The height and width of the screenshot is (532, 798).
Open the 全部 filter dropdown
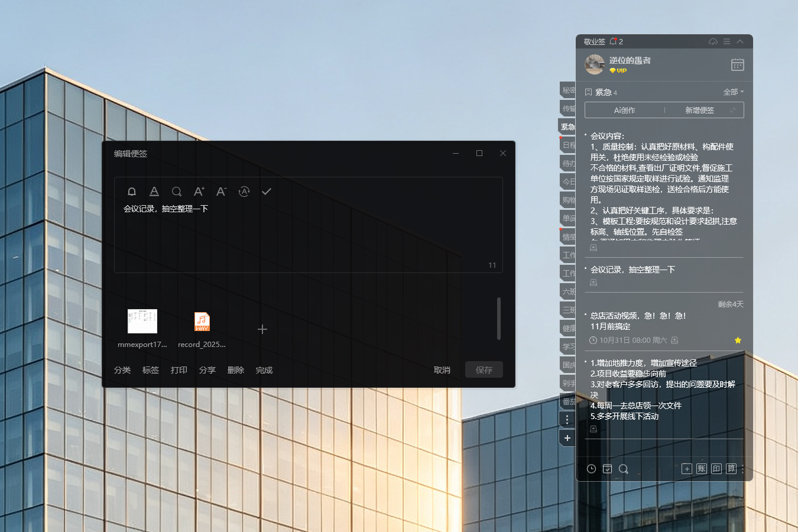734,92
